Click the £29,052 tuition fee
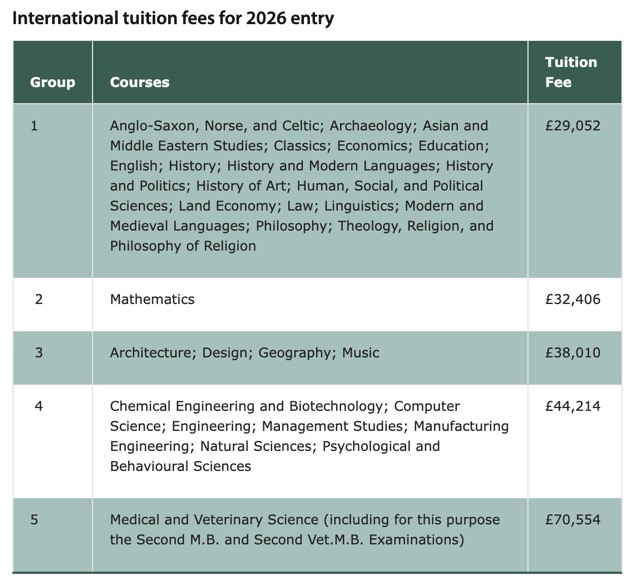 point(573,126)
